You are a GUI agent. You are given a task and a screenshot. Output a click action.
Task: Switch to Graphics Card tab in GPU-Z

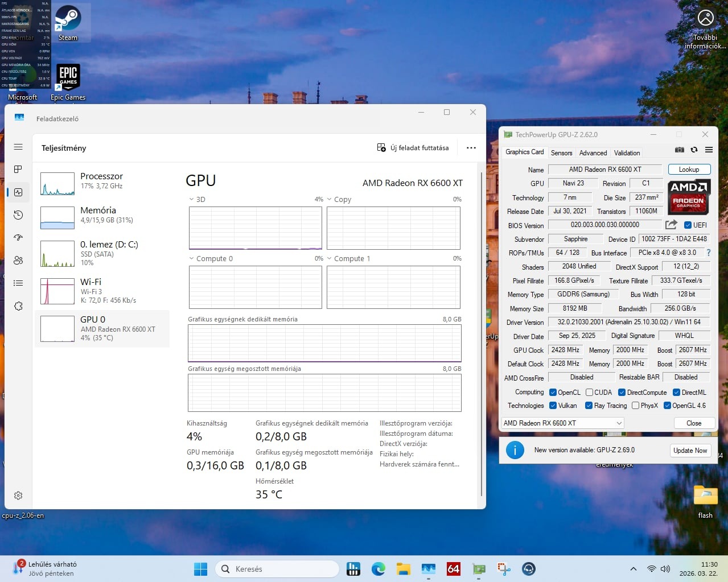(x=524, y=152)
